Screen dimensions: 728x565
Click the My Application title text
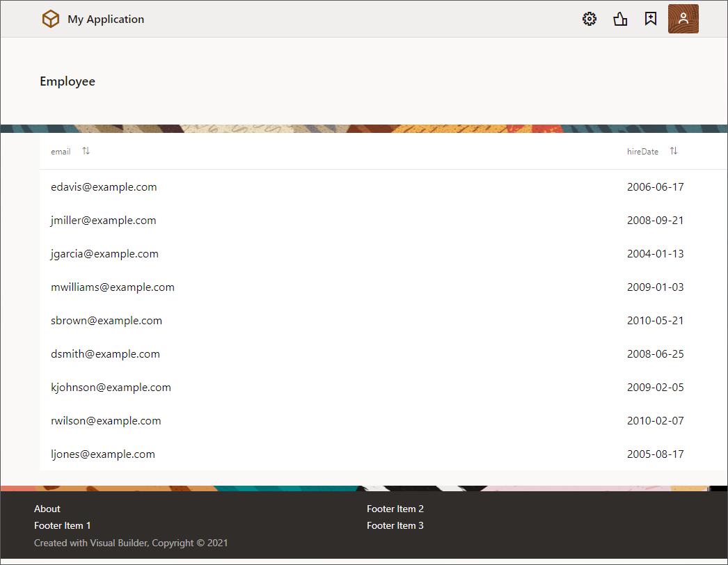point(106,19)
